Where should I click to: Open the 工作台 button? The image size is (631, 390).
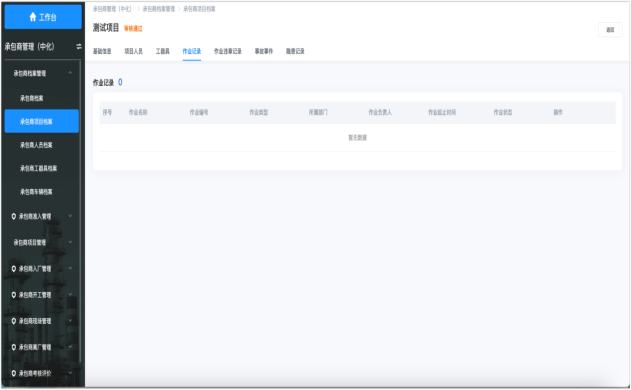click(43, 17)
